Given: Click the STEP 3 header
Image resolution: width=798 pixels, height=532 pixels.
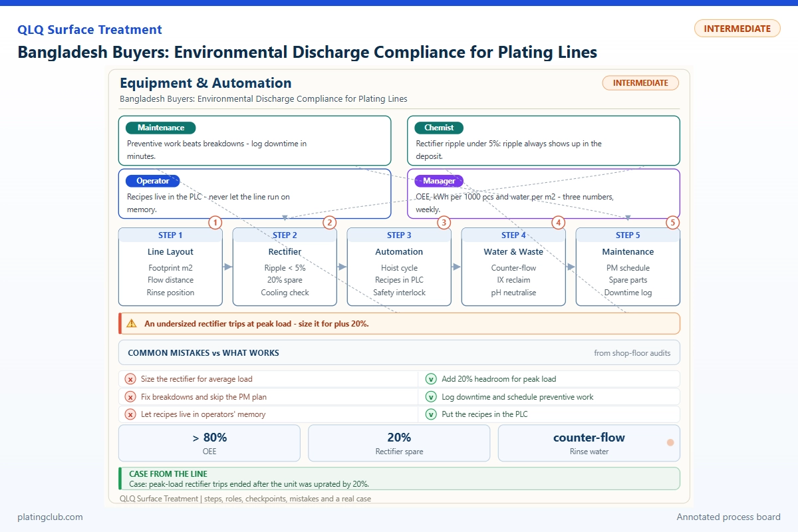Looking at the screenshot, I should pyautogui.click(x=399, y=235).
